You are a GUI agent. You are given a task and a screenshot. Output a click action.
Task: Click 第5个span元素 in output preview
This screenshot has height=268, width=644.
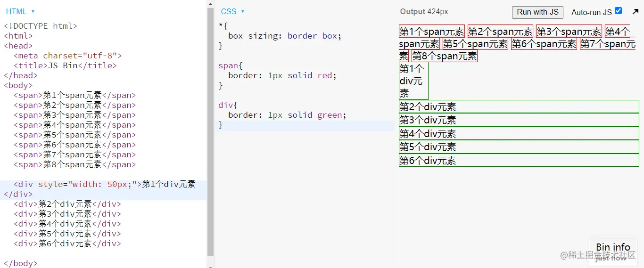(475, 44)
